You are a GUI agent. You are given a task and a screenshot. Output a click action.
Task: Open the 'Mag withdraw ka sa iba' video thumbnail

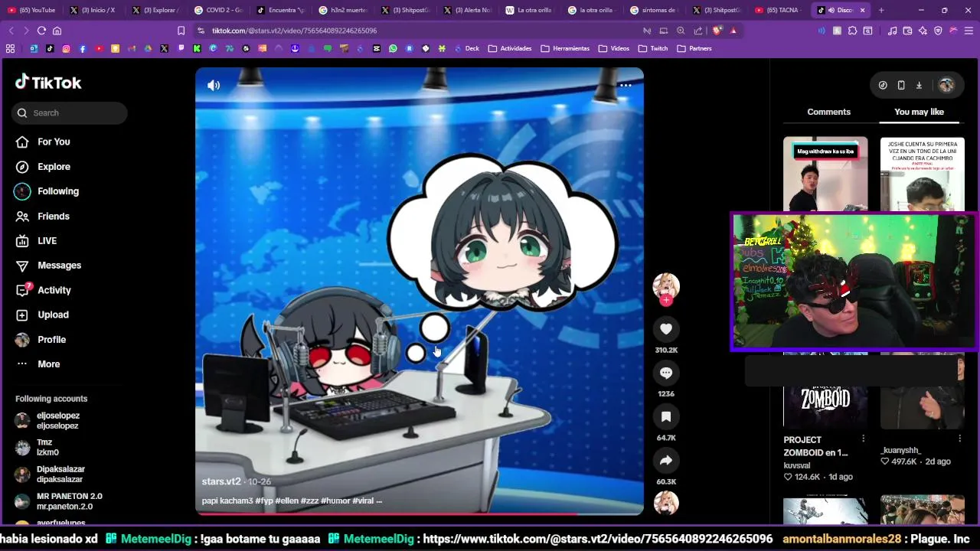825,174
